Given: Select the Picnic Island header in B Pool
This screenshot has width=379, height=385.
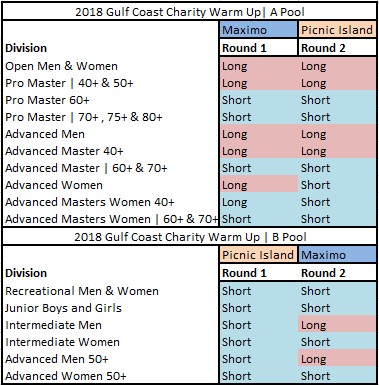Looking at the screenshot, I should tap(259, 255).
